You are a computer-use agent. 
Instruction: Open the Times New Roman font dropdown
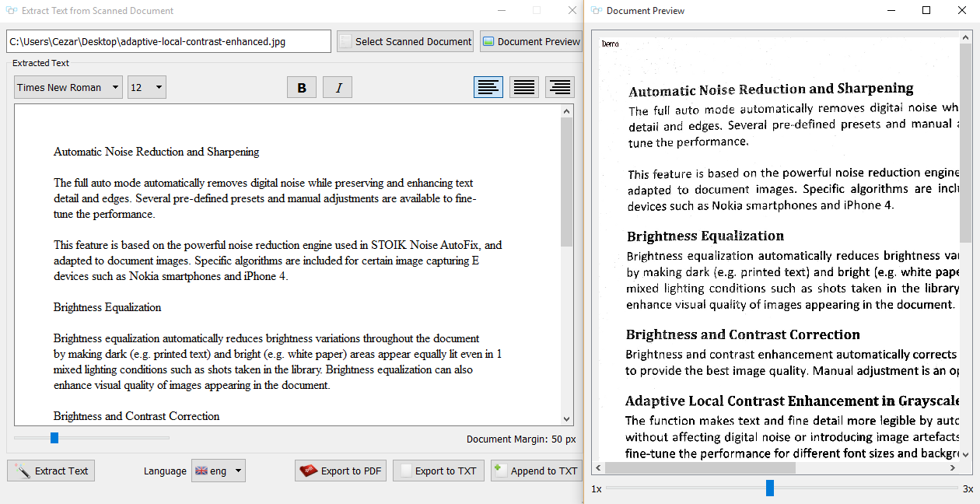(68, 87)
